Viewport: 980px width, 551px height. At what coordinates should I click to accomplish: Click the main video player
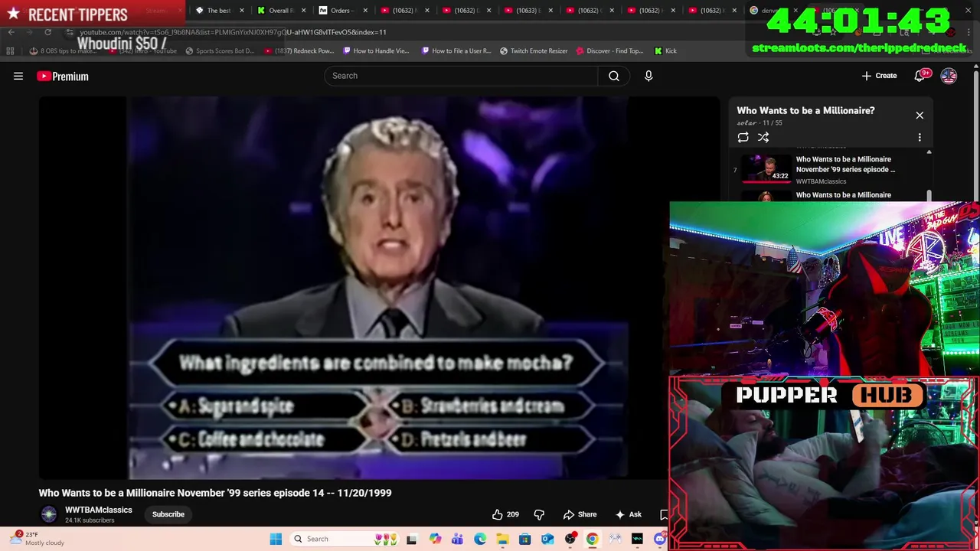379,287
